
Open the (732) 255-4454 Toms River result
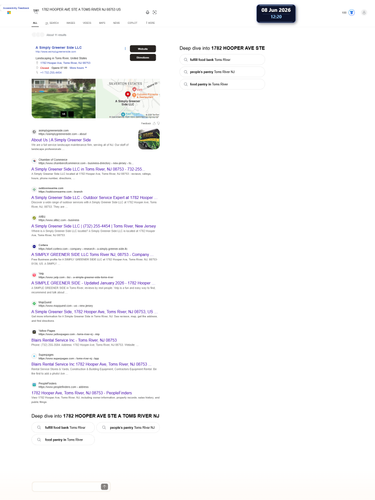coord(93,226)
